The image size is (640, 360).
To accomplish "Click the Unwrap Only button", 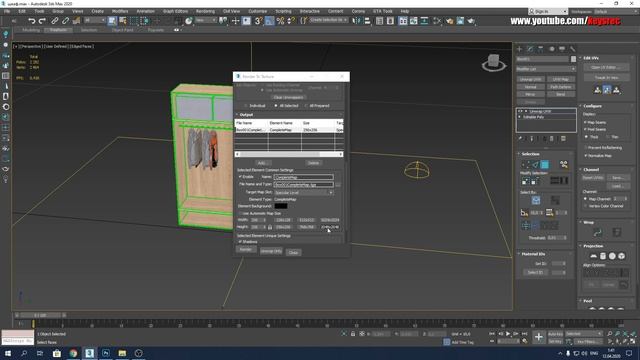I will coord(271,251).
